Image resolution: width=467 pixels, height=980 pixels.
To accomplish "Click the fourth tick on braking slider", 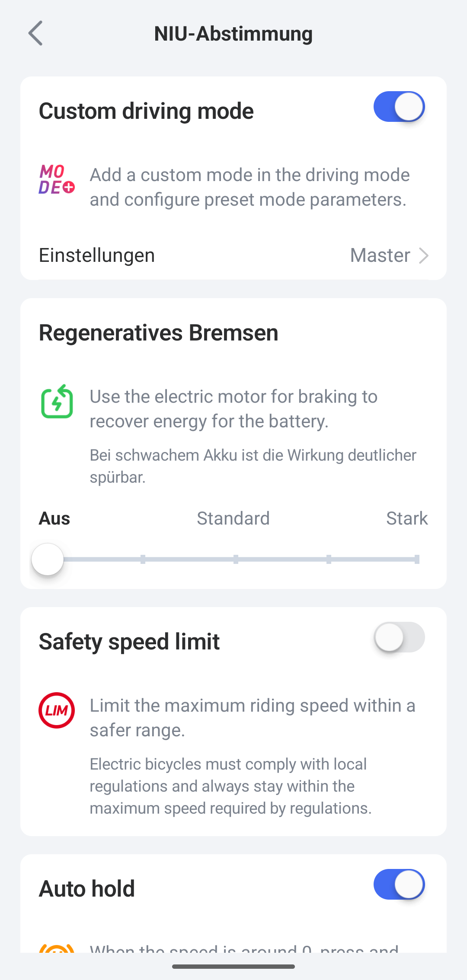I will pos(329,560).
